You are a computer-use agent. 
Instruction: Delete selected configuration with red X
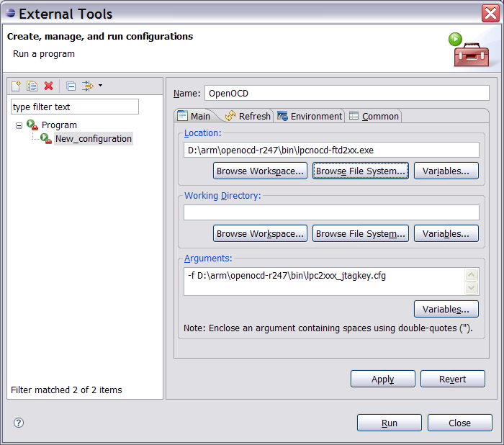pos(48,86)
